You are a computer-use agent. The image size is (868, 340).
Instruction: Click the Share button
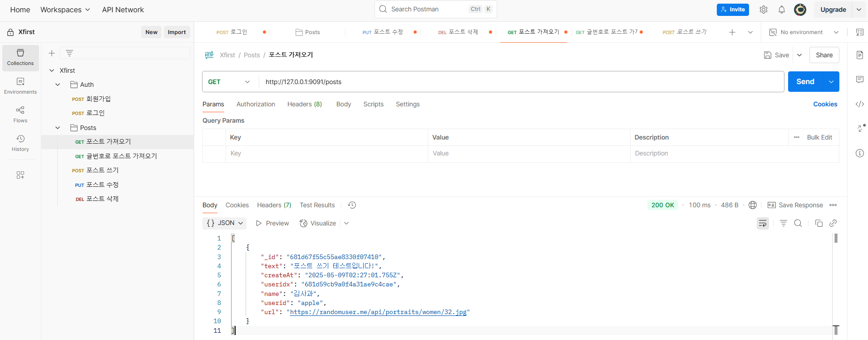tap(824, 55)
